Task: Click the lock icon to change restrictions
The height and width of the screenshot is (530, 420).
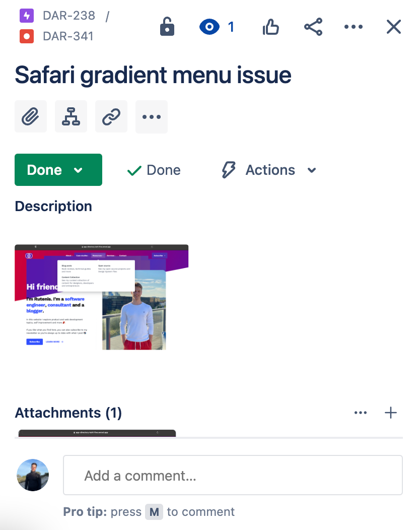Action: click(x=167, y=27)
